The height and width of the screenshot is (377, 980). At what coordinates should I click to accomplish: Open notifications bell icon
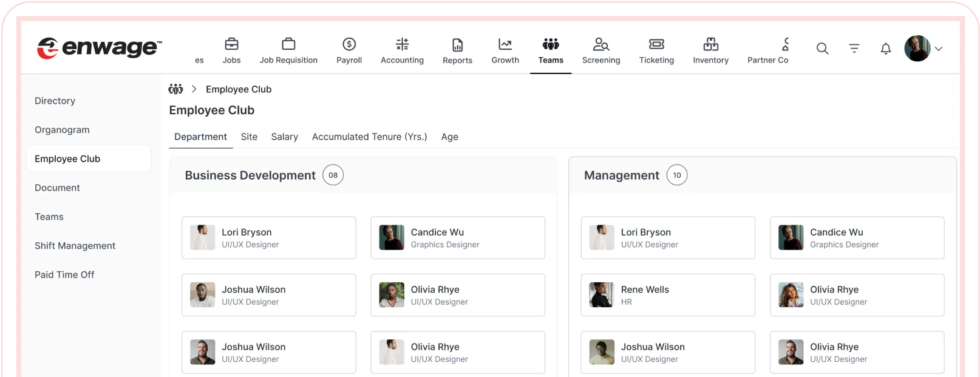click(886, 49)
